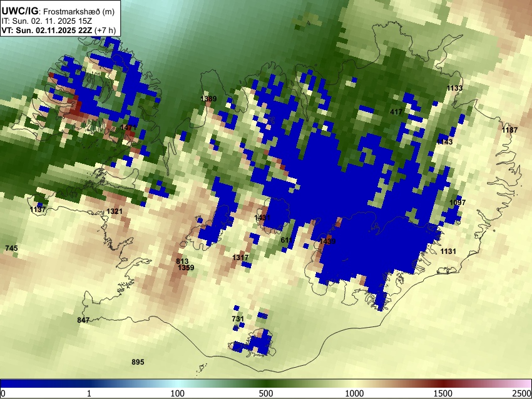Click the station value 1097
532x399 pixels.
458,203
